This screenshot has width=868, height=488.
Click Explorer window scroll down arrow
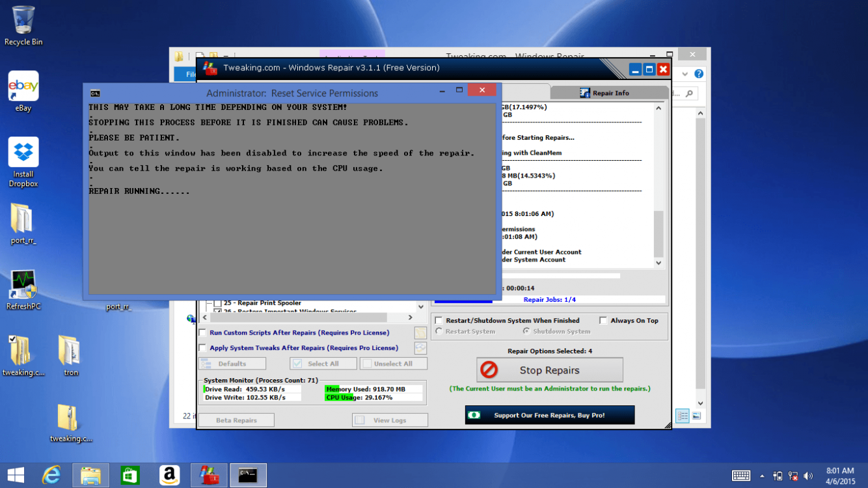click(x=700, y=403)
